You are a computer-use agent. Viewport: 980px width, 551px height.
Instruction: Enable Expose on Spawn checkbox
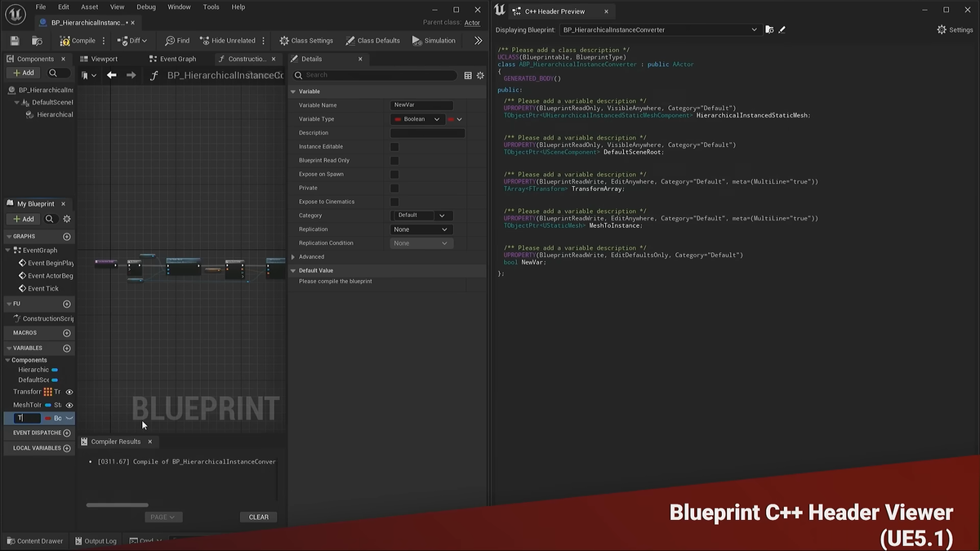point(394,174)
